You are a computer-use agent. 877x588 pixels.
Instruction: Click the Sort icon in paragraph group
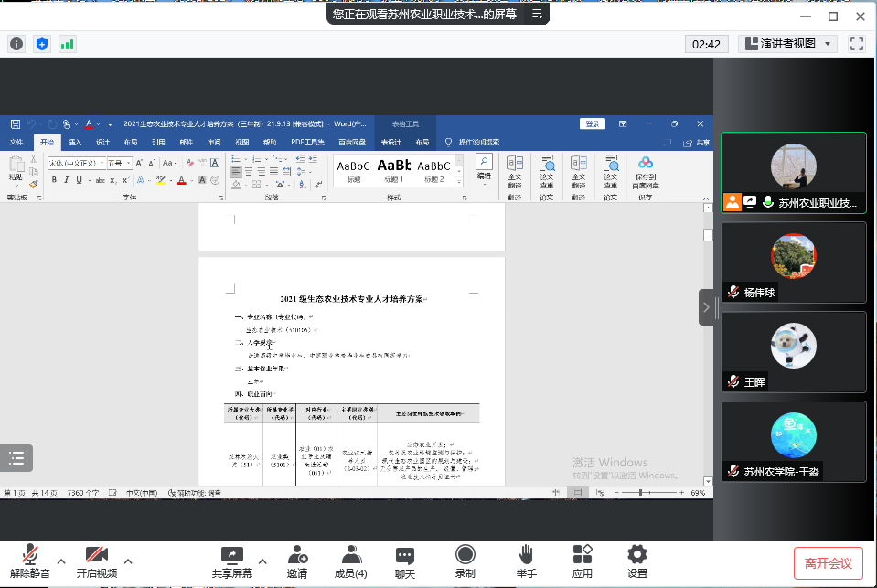[303, 184]
